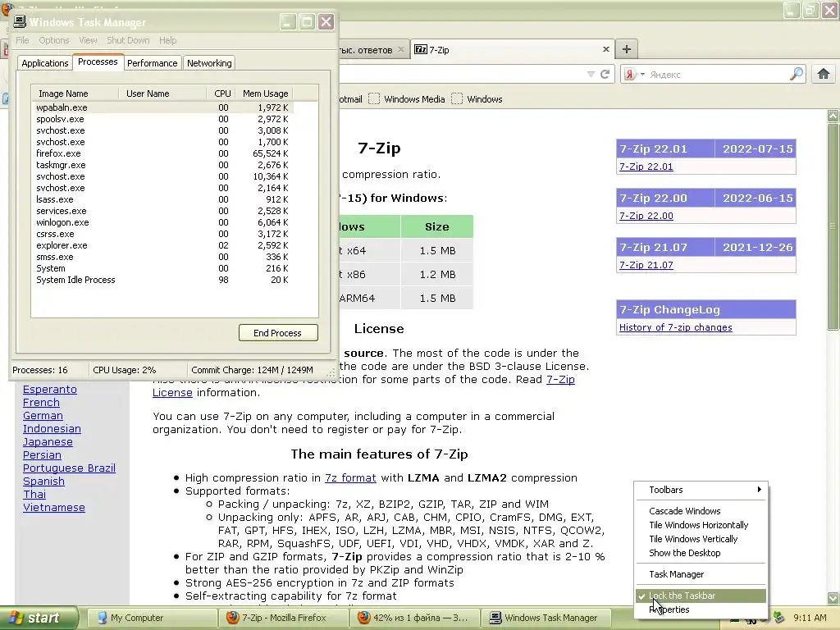840x630 pixels.
Task: Click inside the Yandex search field
Action: (718, 74)
